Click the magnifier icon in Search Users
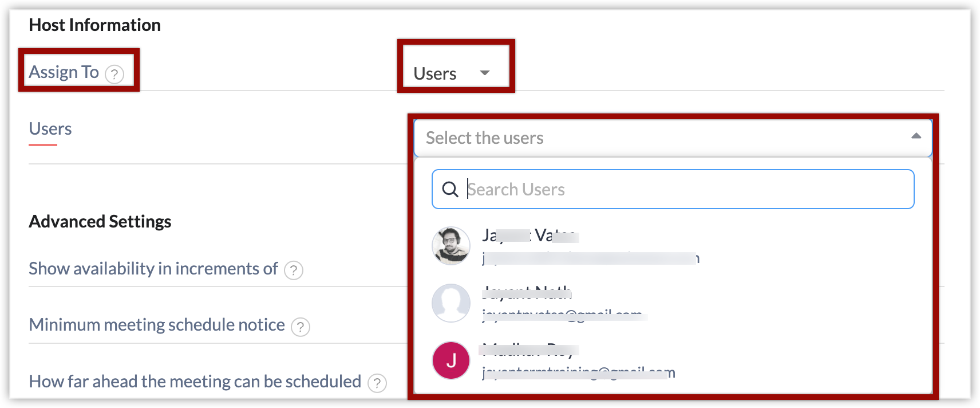 [x=451, y=190]
